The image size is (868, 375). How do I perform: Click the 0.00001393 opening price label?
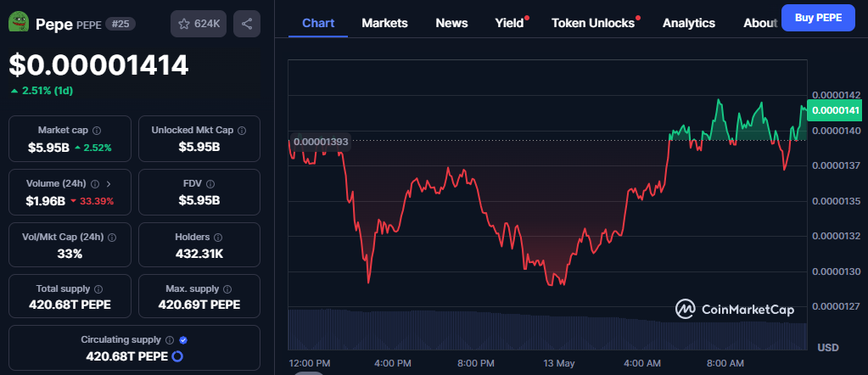321,142
